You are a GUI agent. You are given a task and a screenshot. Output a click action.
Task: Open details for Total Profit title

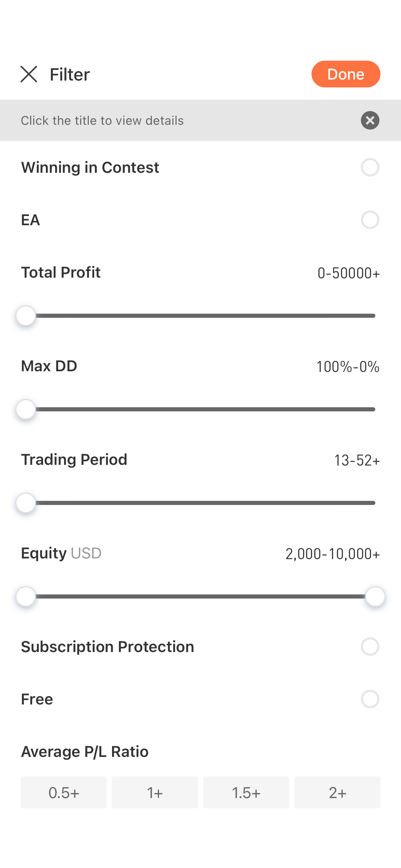tap(61, 273)
